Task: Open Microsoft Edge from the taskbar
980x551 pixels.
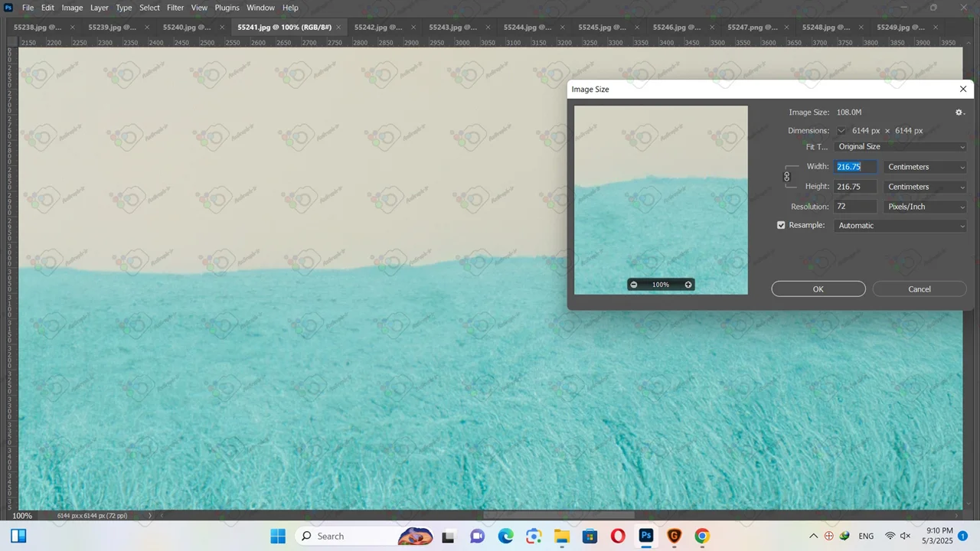Action: (505, 536)
